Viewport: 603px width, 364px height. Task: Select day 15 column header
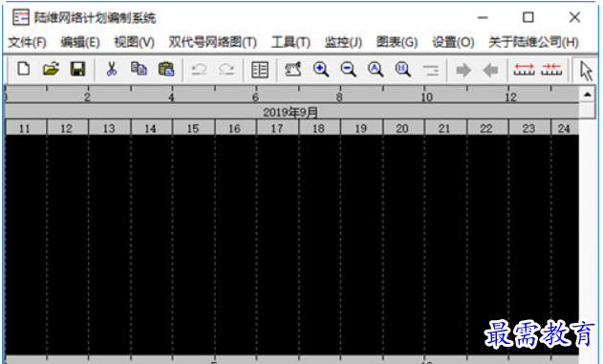point(193,128)
